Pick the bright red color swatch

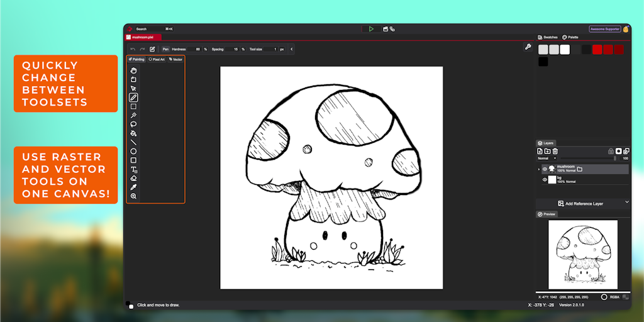click(597, 50)
